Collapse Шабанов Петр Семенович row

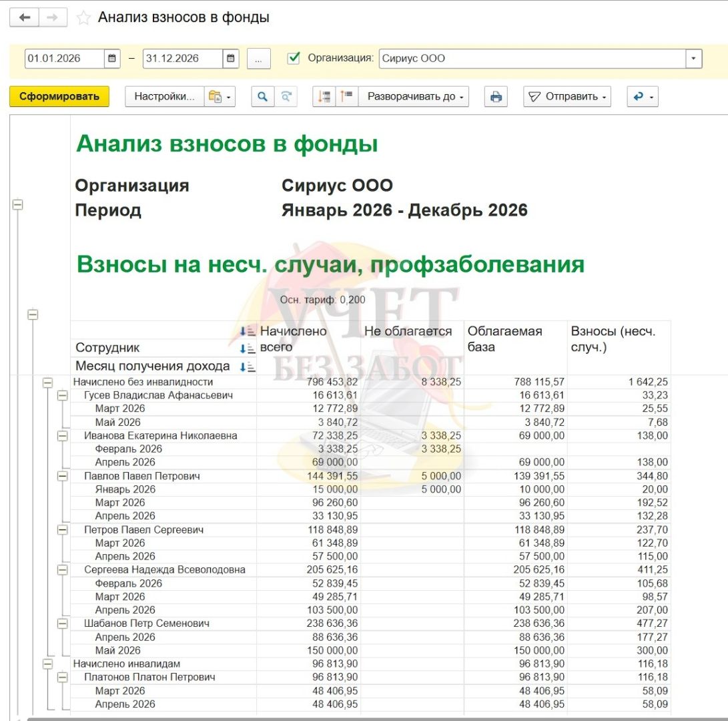pyautogui.click(x=62, y=624)
